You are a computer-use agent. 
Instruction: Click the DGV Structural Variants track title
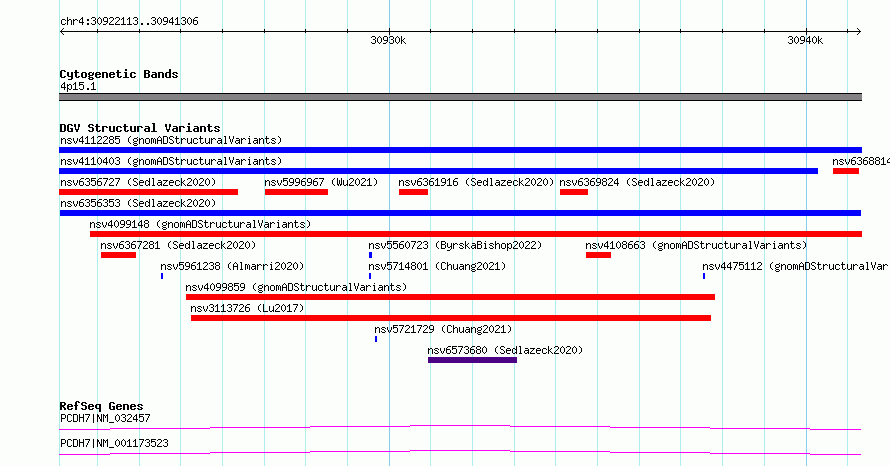tap(140, 128)
